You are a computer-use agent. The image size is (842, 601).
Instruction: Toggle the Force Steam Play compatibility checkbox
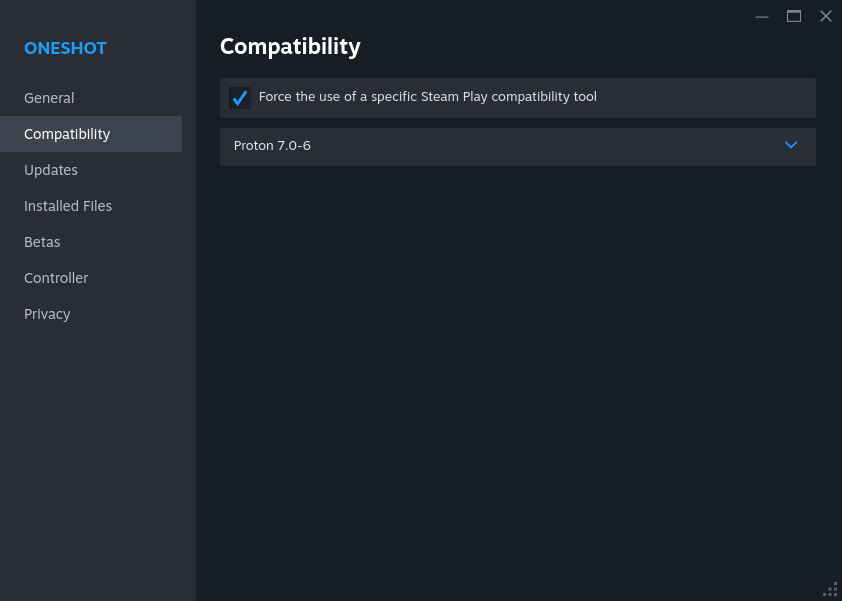(240, 98)
